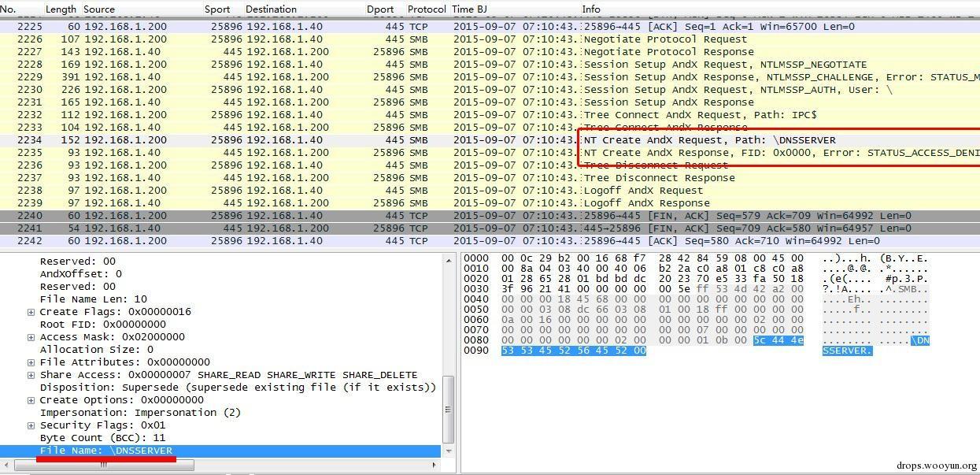Click the Info column header
The width and height of the screenshot is (980, 475).
point(590,9)
